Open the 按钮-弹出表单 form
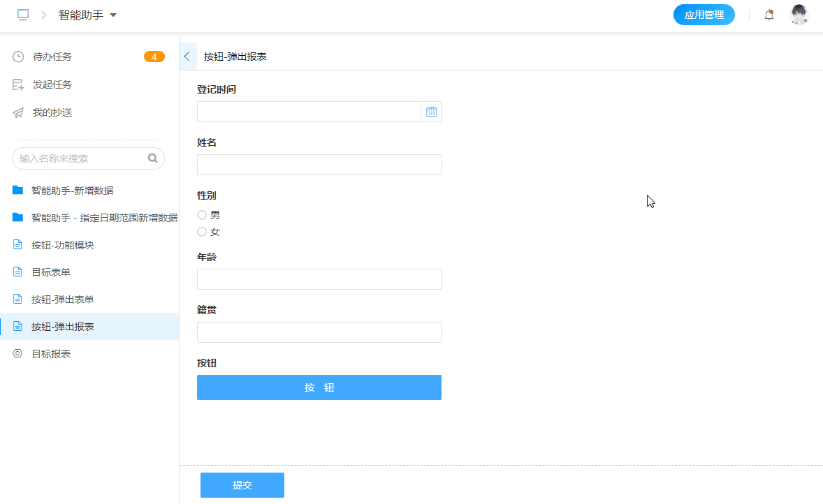 [62, 299]
